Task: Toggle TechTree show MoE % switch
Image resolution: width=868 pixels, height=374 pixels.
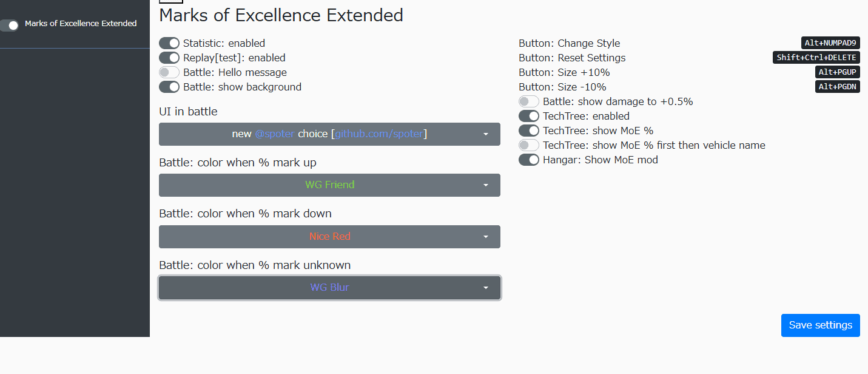Action: (529, 131)
